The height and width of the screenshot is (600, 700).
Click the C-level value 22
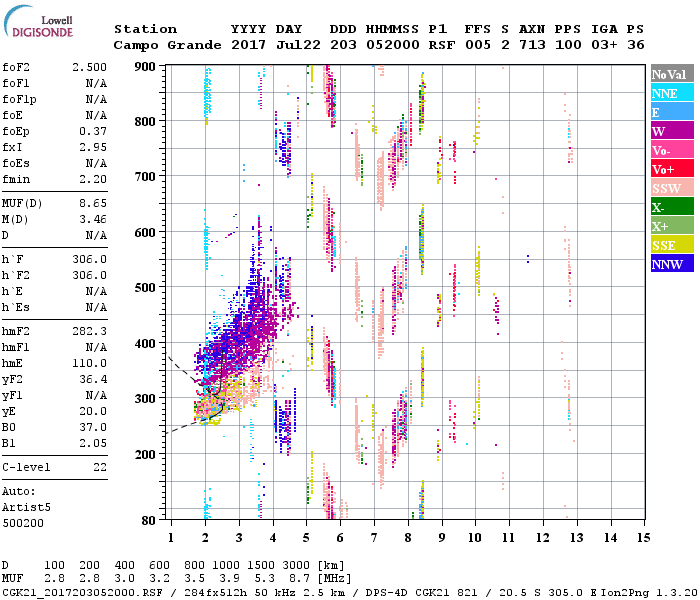point(100,467)
